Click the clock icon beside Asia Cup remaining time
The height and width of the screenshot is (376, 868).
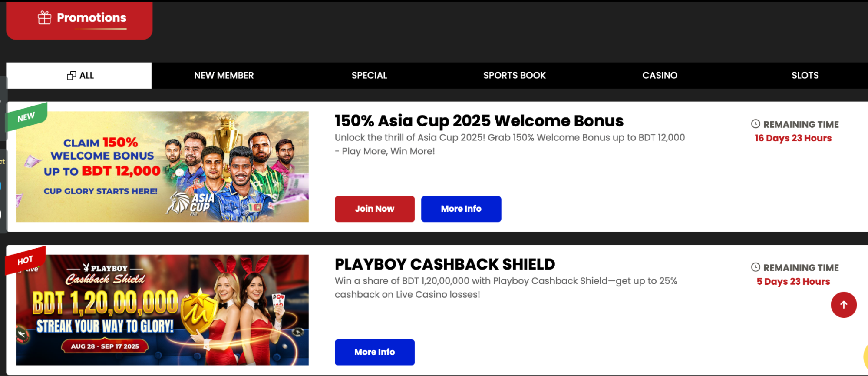click(756, 124)
